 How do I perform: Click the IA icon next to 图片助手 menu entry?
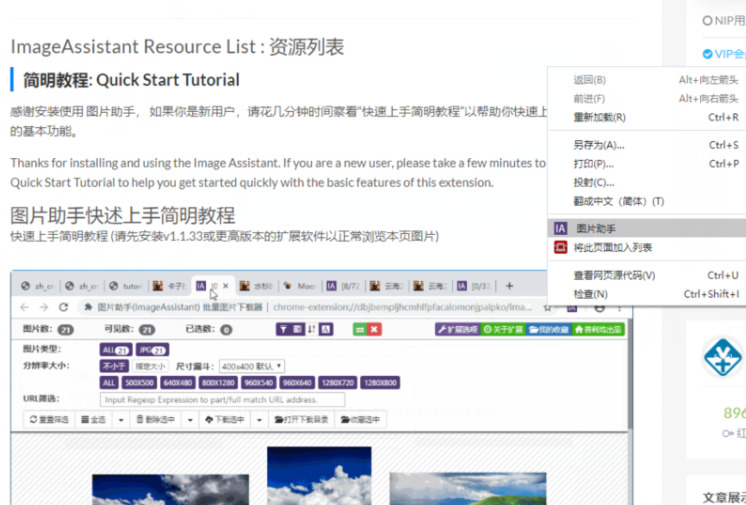[x=560, y=228]
